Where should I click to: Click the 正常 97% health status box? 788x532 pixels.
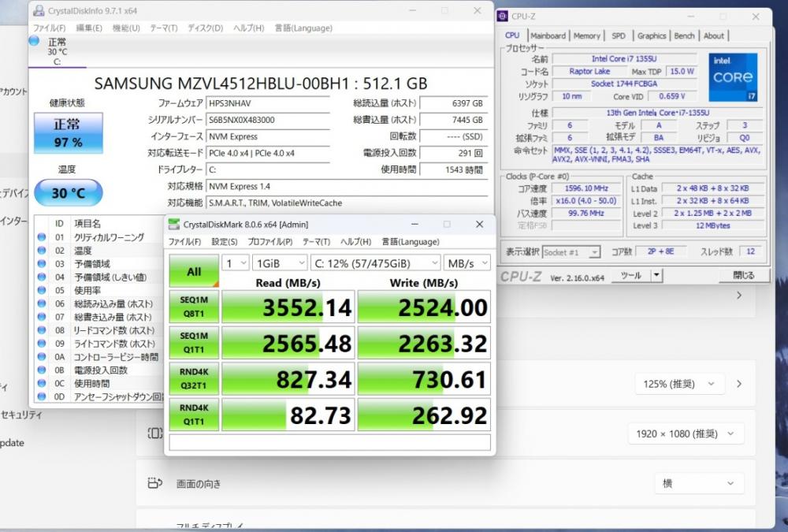click(68, 133)
